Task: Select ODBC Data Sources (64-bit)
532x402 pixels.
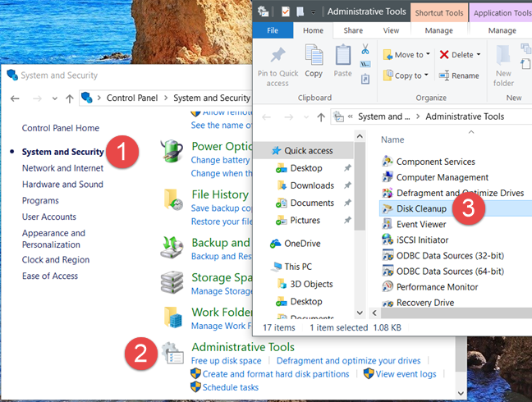Action: click(450, 272)
